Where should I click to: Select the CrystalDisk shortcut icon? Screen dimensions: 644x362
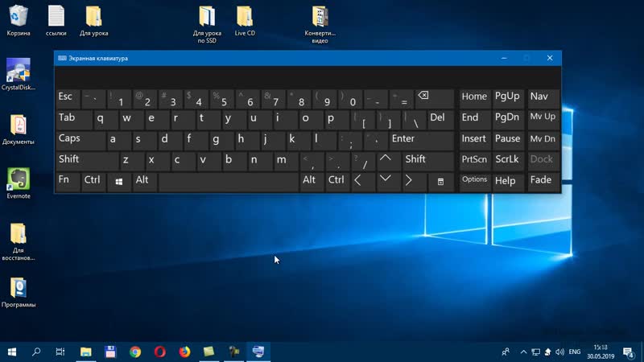(18, 74)
